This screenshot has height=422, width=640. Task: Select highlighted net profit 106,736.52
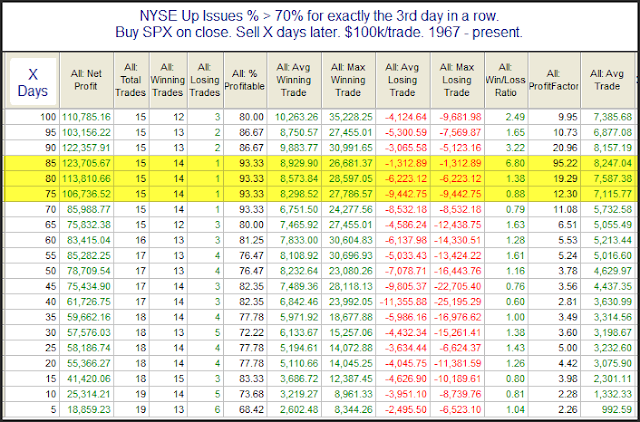pyautogui.click(x=86, y=194)
